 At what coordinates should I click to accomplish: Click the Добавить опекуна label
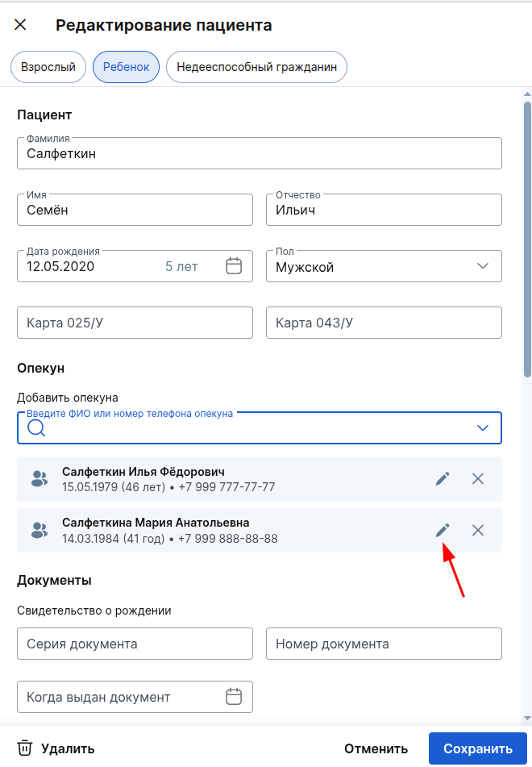pos(68,397)
